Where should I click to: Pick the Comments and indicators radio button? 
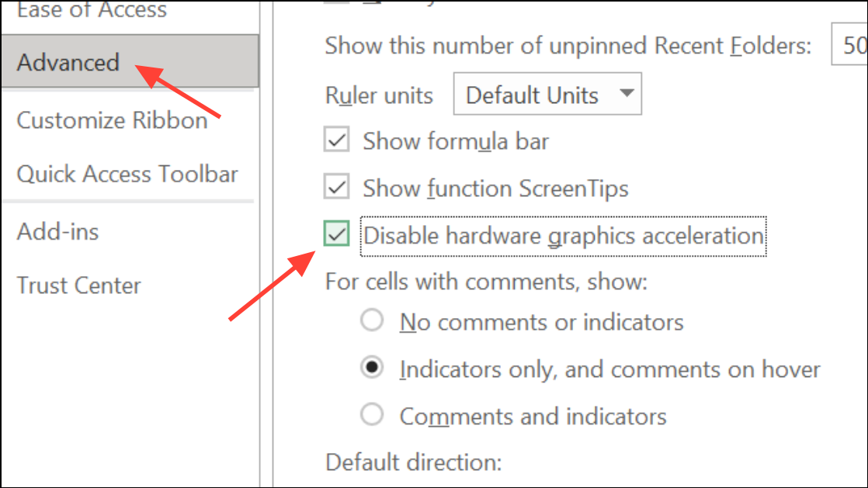pyautogui.click(x=373, y=415)
